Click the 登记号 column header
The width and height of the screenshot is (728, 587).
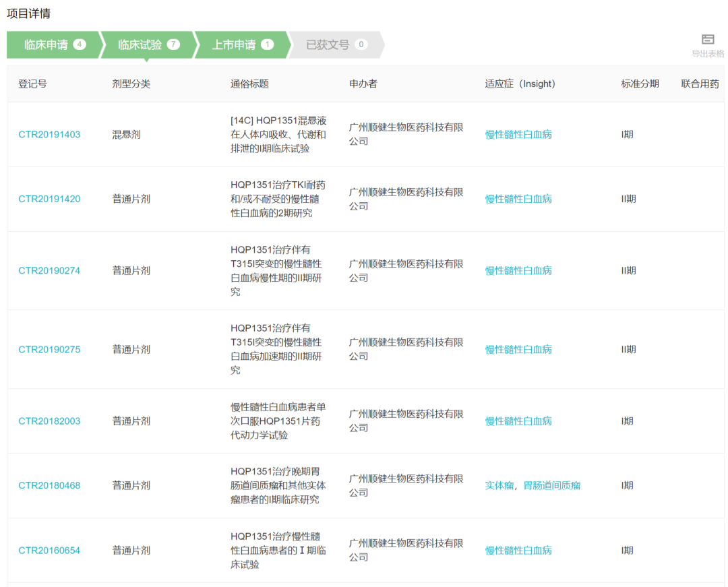tap(32, 84)
